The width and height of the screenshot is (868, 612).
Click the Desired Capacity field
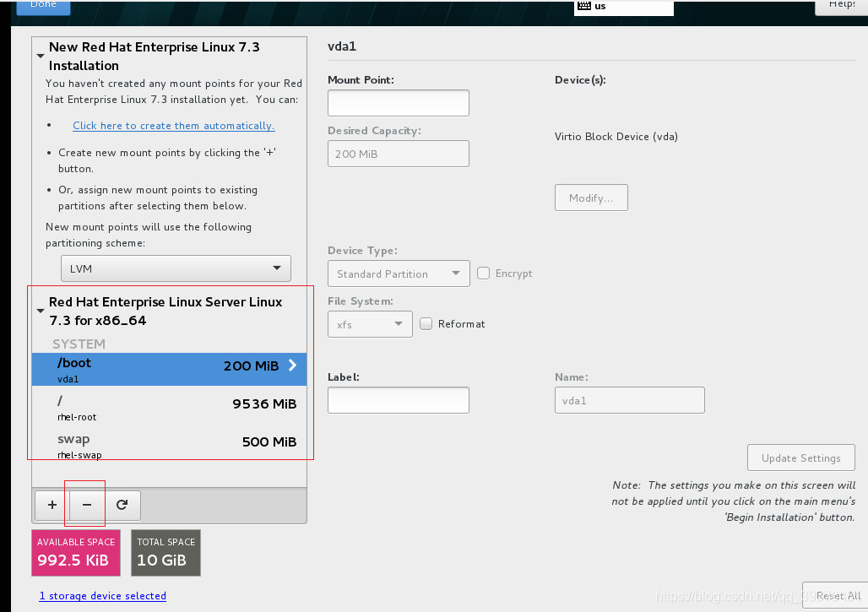click(x=399, y=154)
